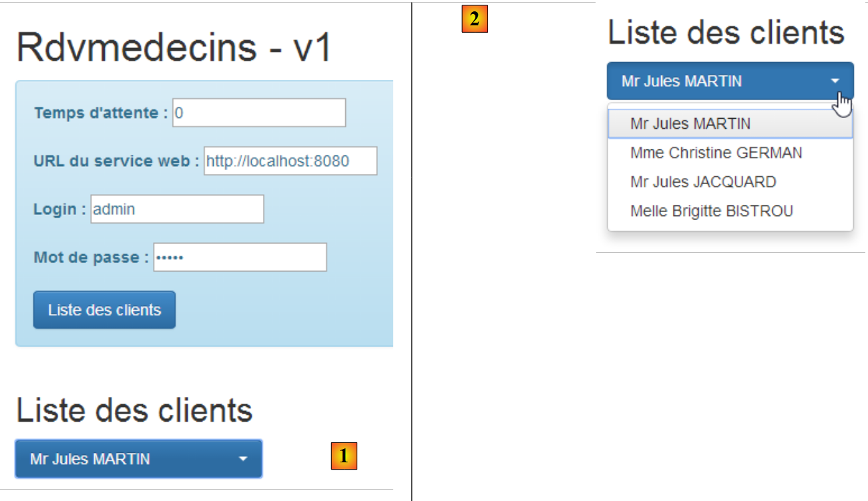Click the Temps d'attente label text
This screenshot has width=868, height=501.
coord(101,113)
